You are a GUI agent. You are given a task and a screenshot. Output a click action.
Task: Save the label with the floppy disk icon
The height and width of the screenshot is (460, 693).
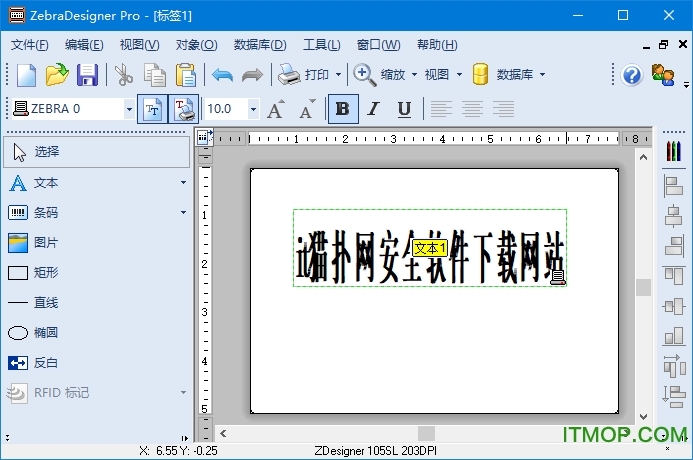88,75
